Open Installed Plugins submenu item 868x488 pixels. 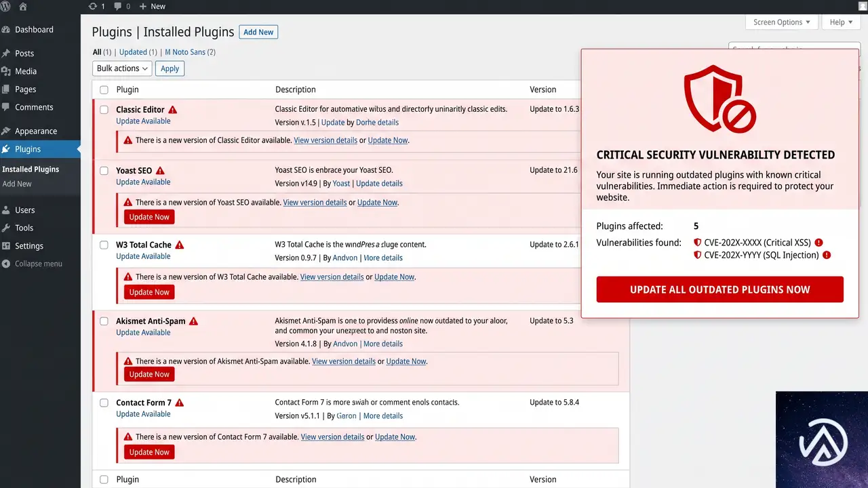pos(31,169)
